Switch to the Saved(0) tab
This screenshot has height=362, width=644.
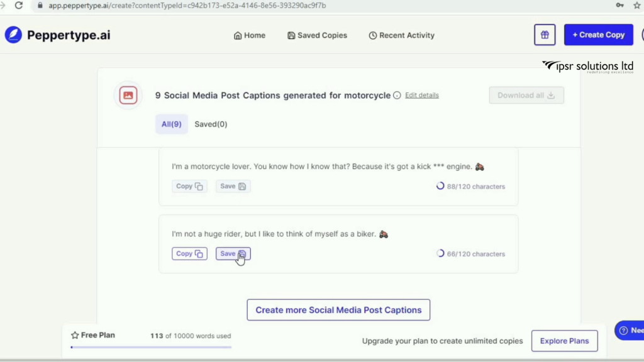[211, 124]
